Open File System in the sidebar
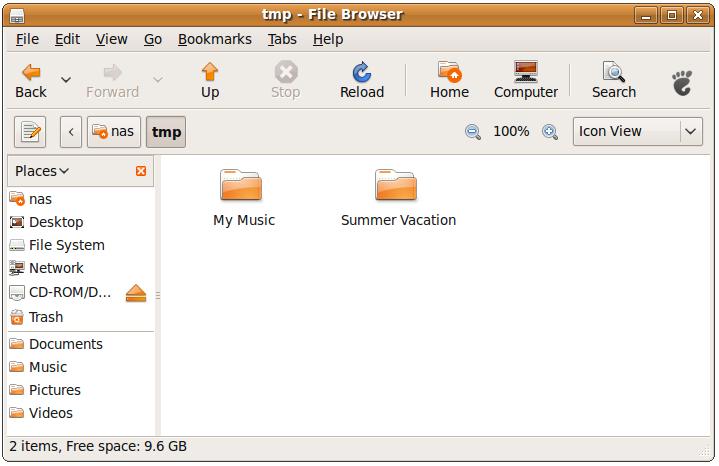Image resolution: width=719 pixels, height=466 pixels. click(81, 245)
